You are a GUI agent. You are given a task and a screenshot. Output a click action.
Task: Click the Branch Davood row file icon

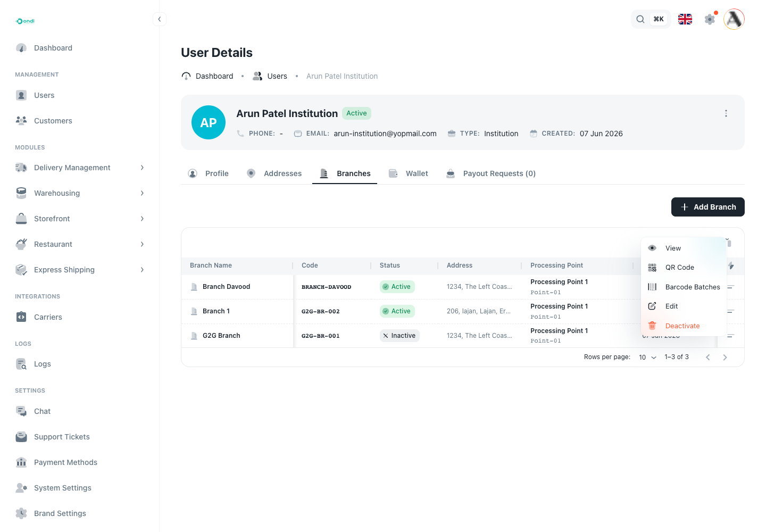(x=194, y=287)
